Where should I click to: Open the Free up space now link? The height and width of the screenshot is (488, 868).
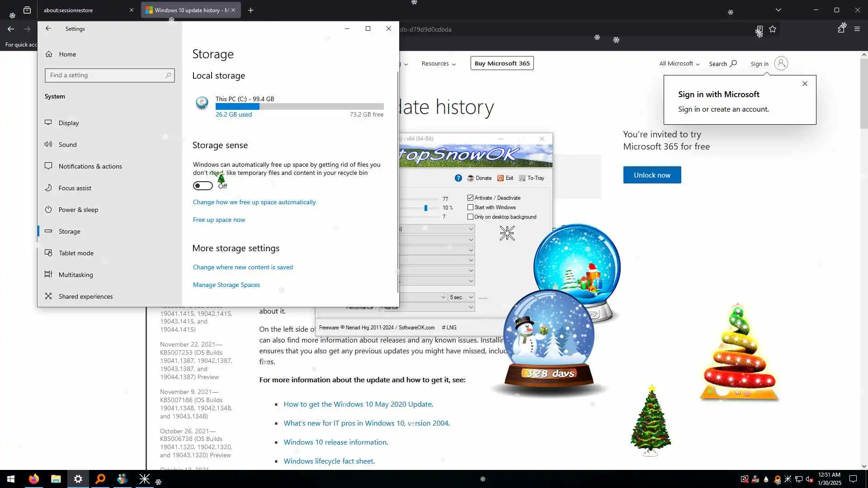tap(219, 220)
